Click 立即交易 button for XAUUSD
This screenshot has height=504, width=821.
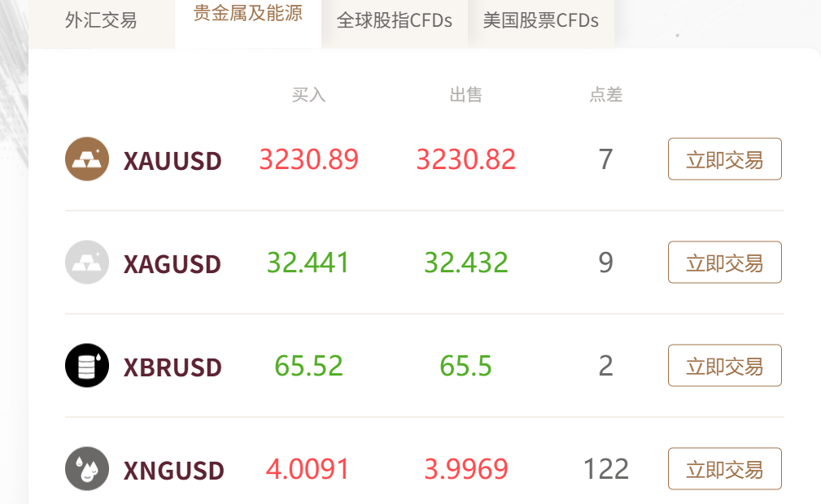(x=725, y=159)
